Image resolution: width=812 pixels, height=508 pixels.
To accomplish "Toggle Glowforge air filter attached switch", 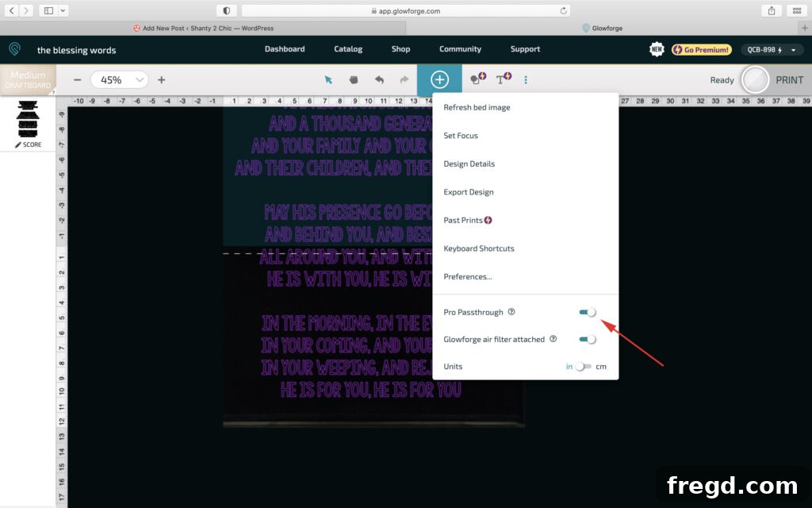I will (x=588, y=339).
